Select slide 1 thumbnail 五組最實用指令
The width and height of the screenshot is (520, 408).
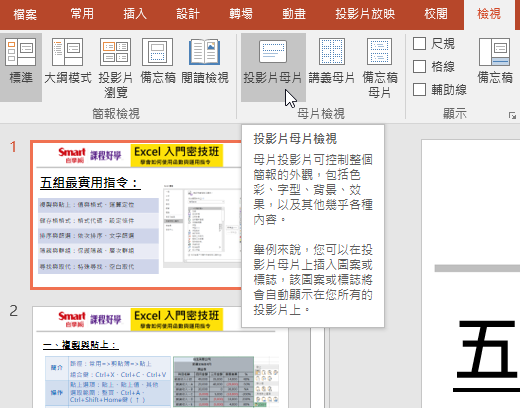(x=136, y=215)
